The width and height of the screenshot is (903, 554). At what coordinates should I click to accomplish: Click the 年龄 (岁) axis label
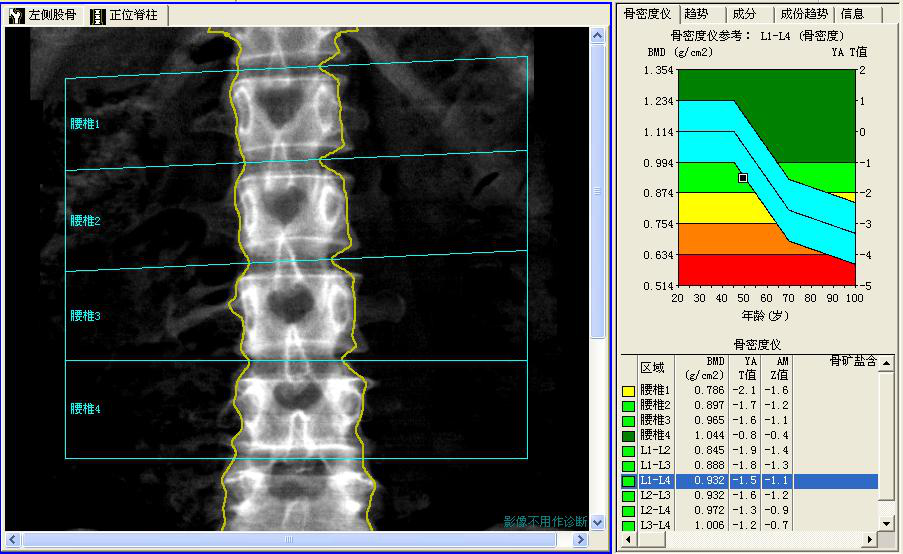[x=765, y=316]
